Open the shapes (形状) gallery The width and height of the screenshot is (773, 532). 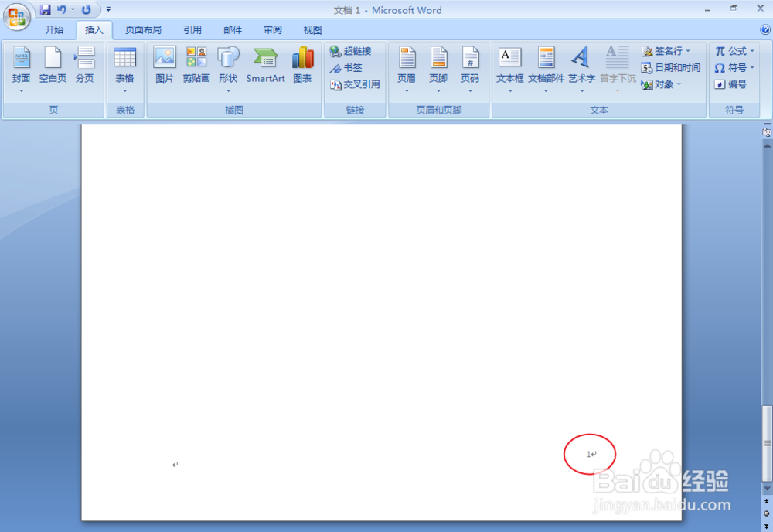coord(228,70)
